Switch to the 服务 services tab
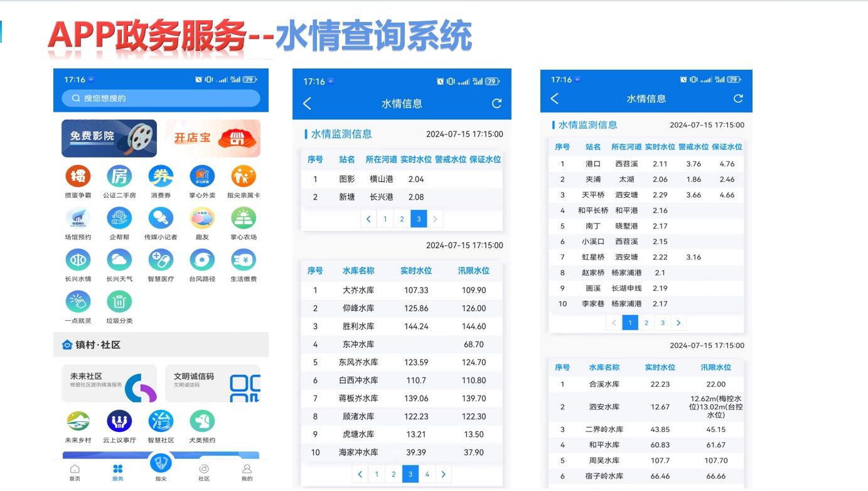The image size is (868, 491). (118, 473)
